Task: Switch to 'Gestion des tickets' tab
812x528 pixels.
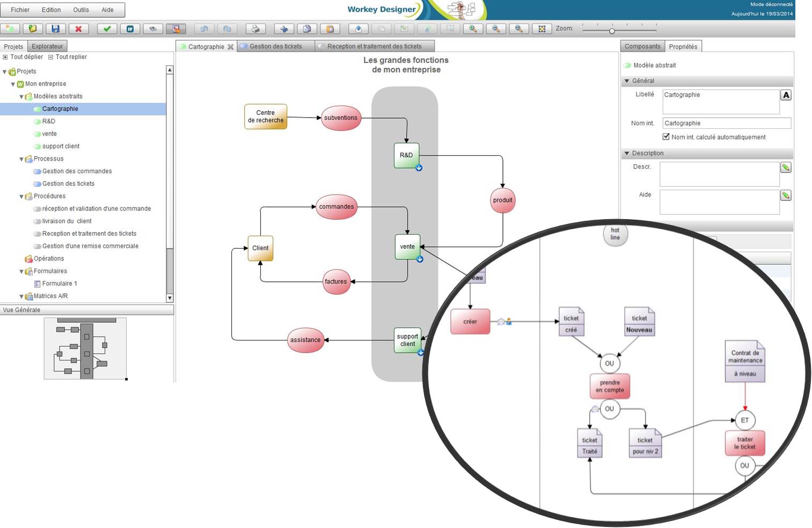Action: point(275,46)
